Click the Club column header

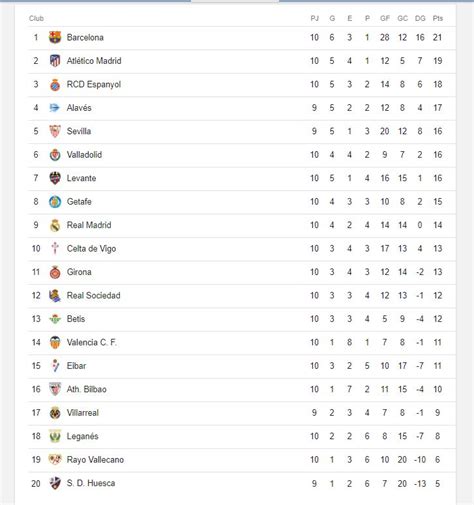(36, 18)
